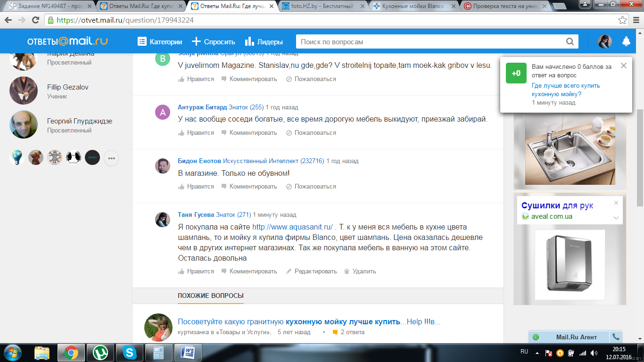Edit Таня Гусева's answer
The width and height of the screenshot is (644, 362).
[x=311, y=271]
